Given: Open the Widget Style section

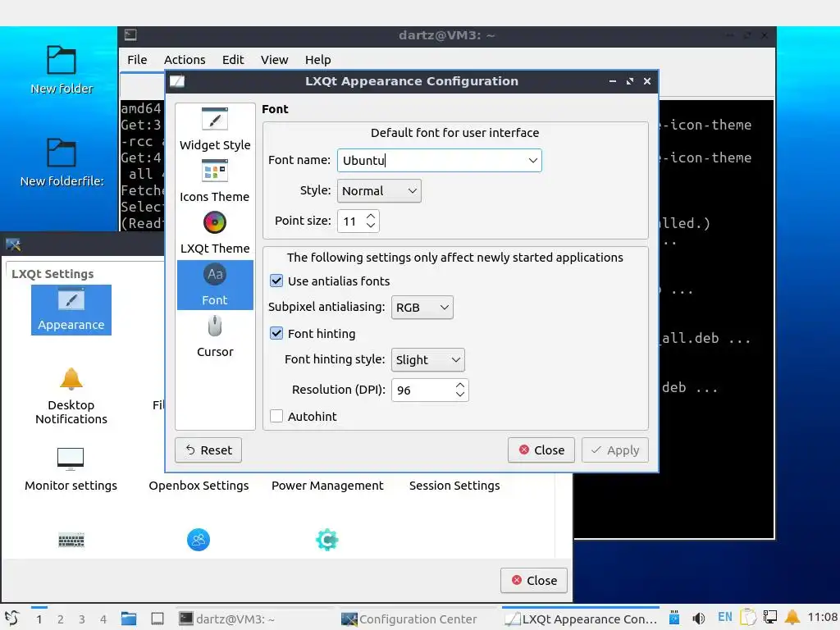Looking at the screenshot, I should tap(215, 129).
